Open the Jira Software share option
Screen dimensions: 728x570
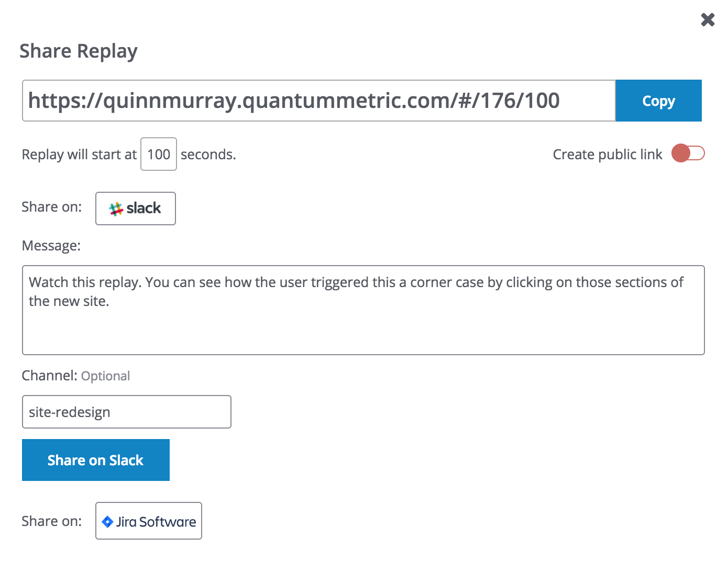[149, 521]
